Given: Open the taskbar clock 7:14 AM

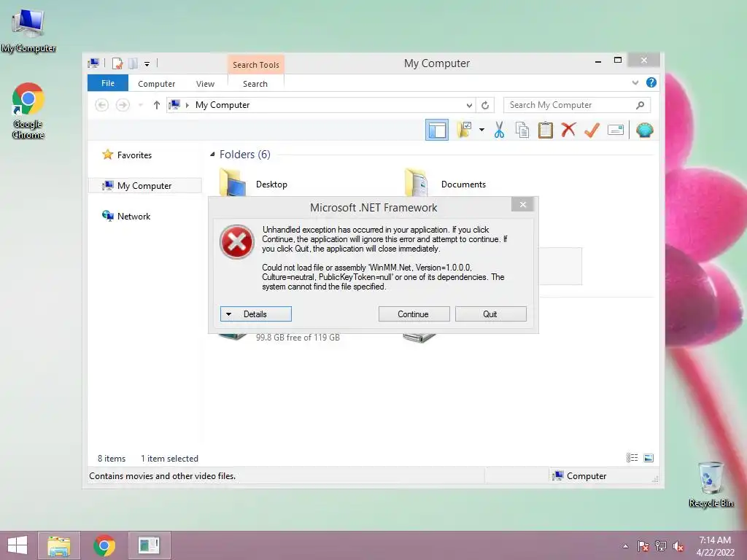Looking at the screenshot, I should (x=715, y=545).
